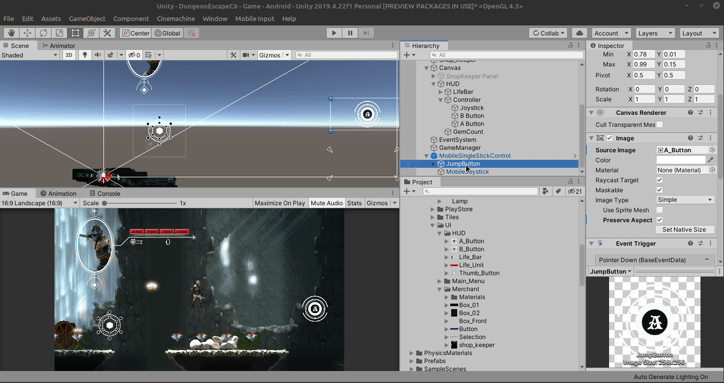Click the Image Color swatch
724x383 pixels.
(x=681, y=160)
